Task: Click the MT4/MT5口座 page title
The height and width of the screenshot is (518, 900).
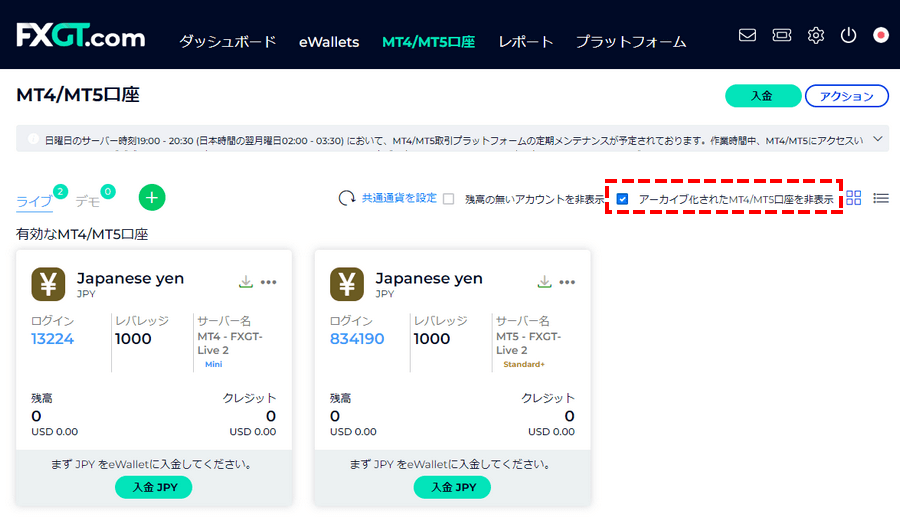Action: [78, 95]
